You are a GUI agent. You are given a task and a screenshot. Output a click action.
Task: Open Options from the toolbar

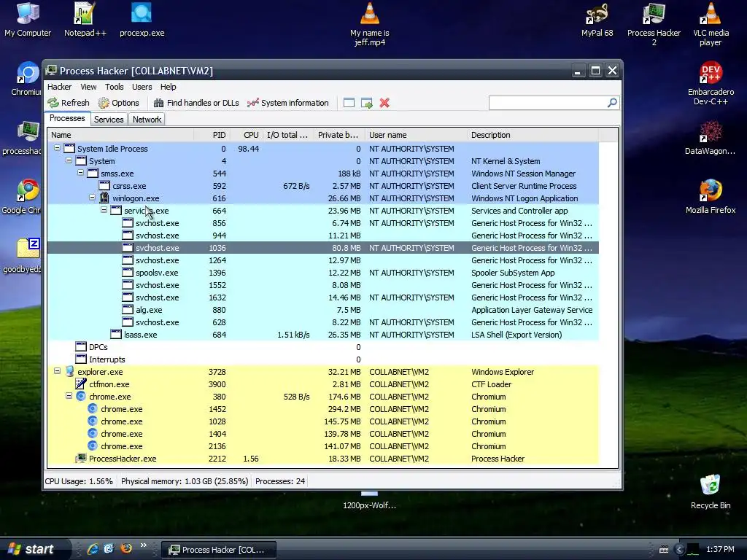tap(118, 103)
